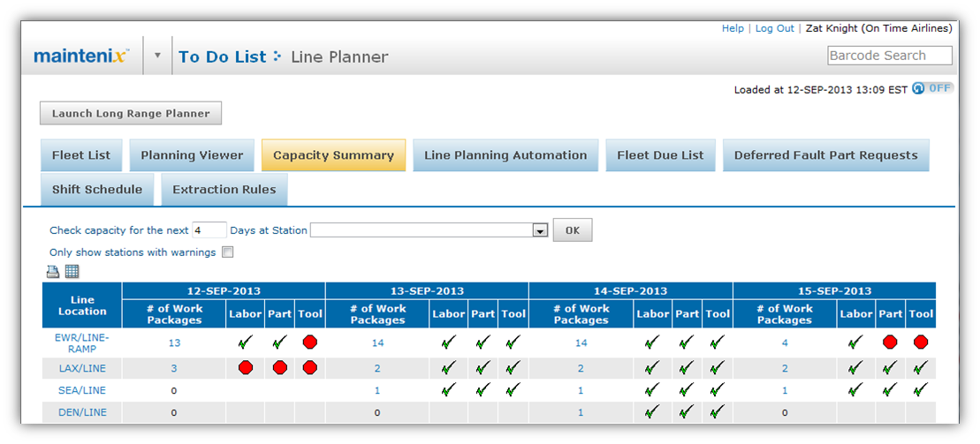The image size is (980, 444).
Task: Open the Station dropdown list
Action: point(540,230)
